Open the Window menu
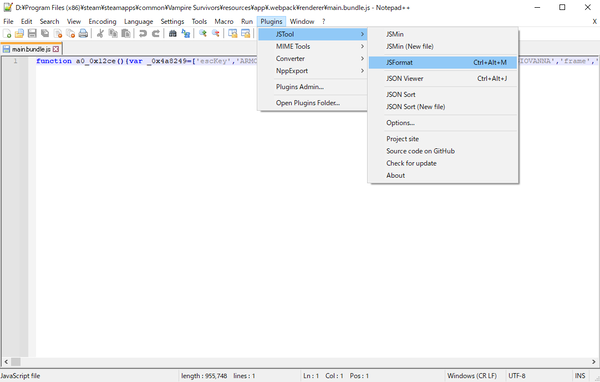 [x=302, y=21]
